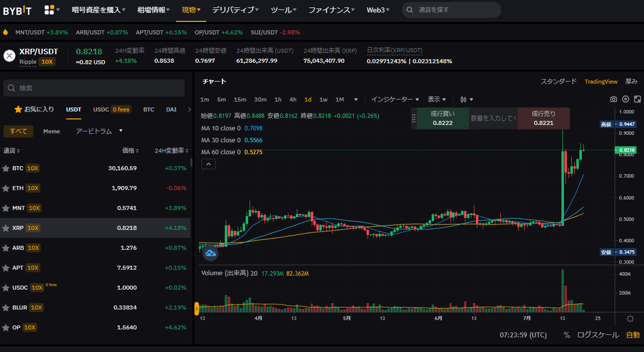Click the quick-trade quantity input

tap(493, 119)
